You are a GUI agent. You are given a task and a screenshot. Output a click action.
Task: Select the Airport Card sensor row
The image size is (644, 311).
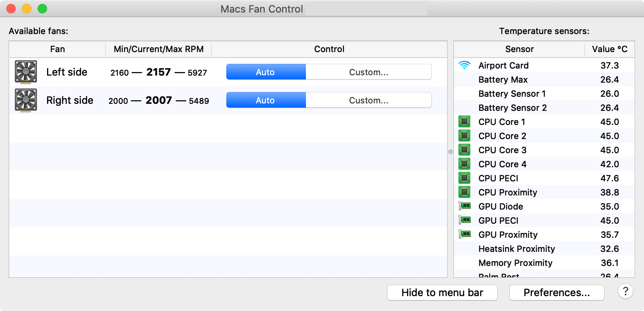coord(544,65)
